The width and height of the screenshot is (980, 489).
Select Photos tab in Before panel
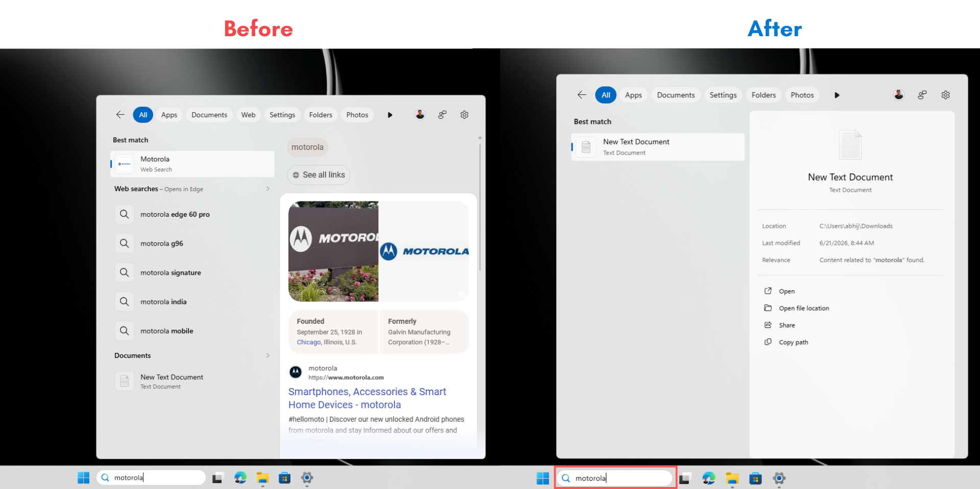[357, 115]
